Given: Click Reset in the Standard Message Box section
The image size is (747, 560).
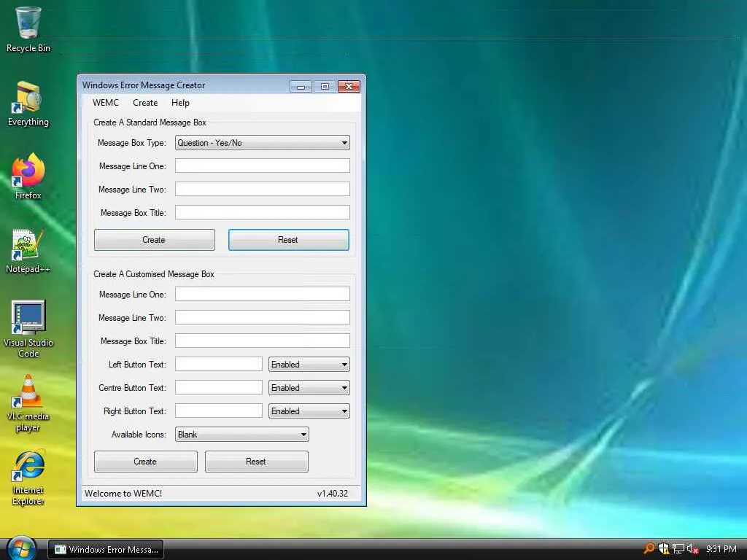Looking at the screenshot, I should [289, 240].
